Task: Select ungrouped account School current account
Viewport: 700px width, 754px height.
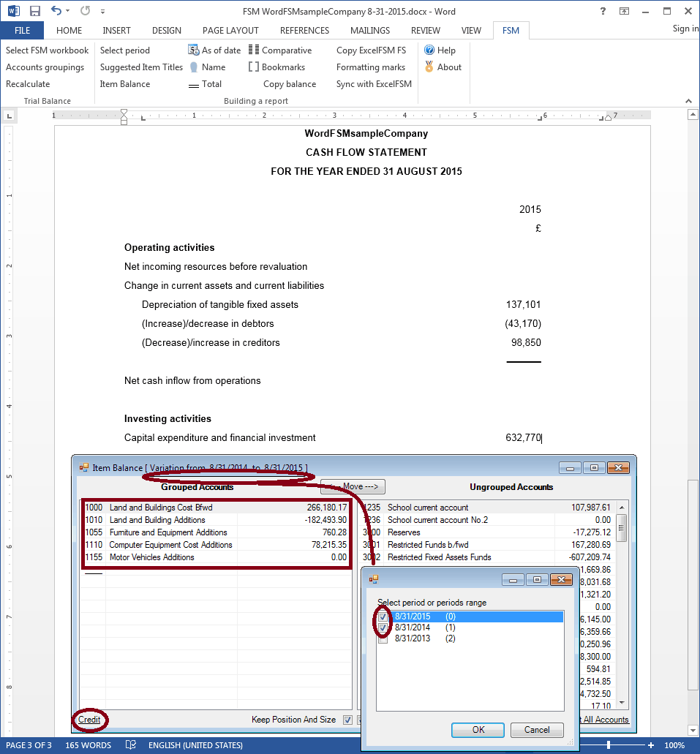Action: (x=486, y=508)
